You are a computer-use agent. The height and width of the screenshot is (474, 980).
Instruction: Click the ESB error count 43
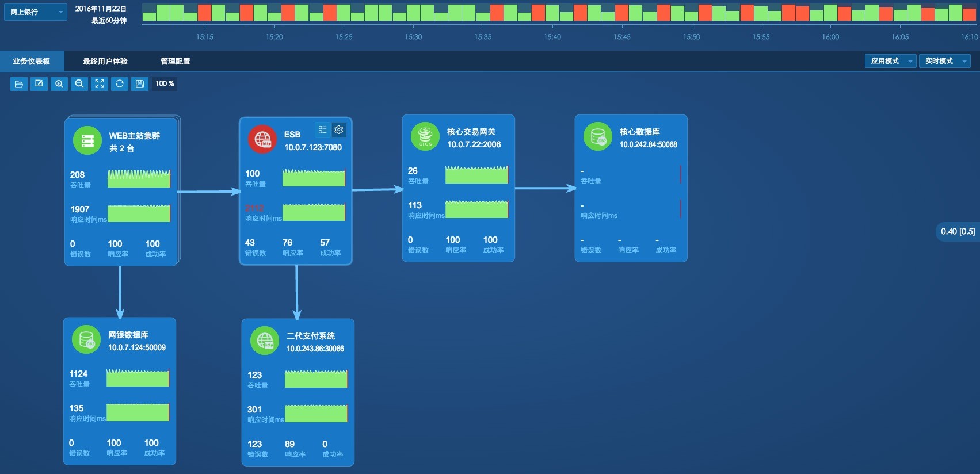click(250, 243)
